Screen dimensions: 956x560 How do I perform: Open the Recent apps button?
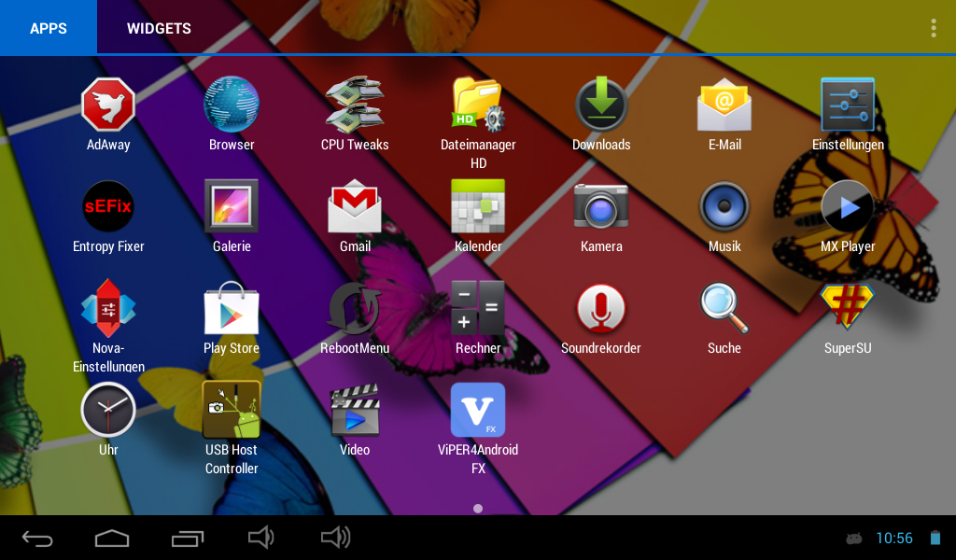187,538
